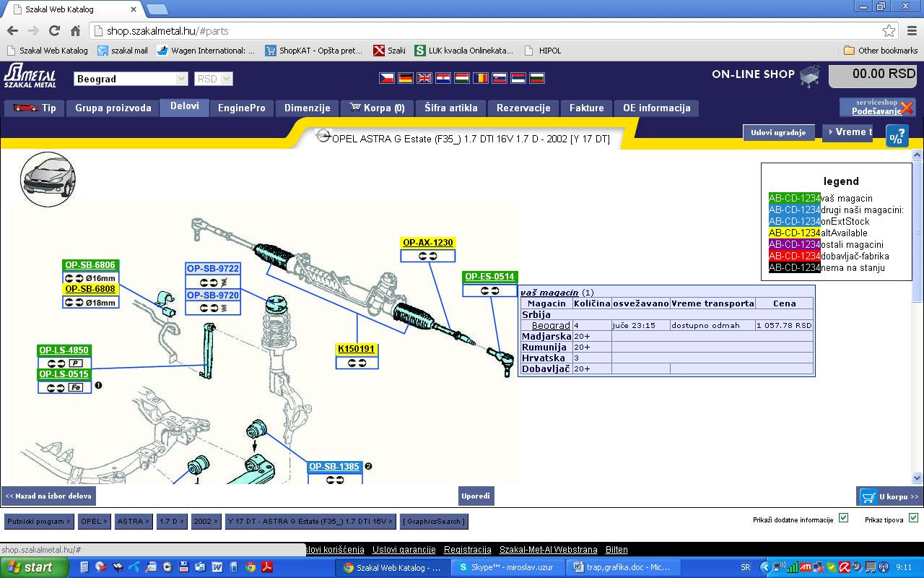Screen dimensions: 924x578
Task: Reload page with browser refresh icon
Action: coord(54,31)
